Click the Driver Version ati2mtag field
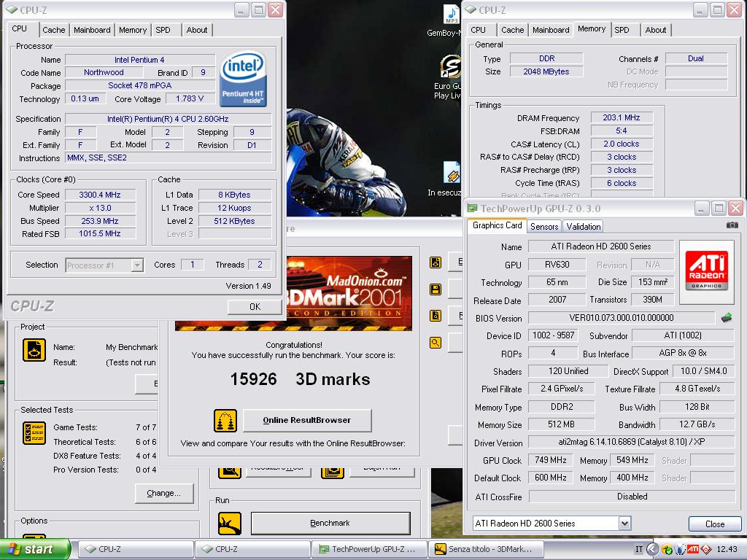 coord(631,442)
